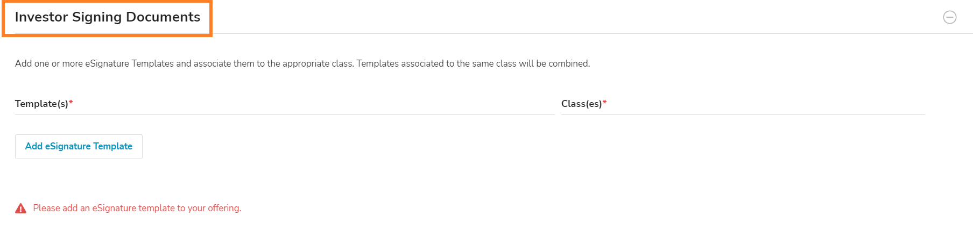Viewport: 980px width, 237px height.
Task: Click the instruction text about eSignature Templates
Action: [302, 63]
